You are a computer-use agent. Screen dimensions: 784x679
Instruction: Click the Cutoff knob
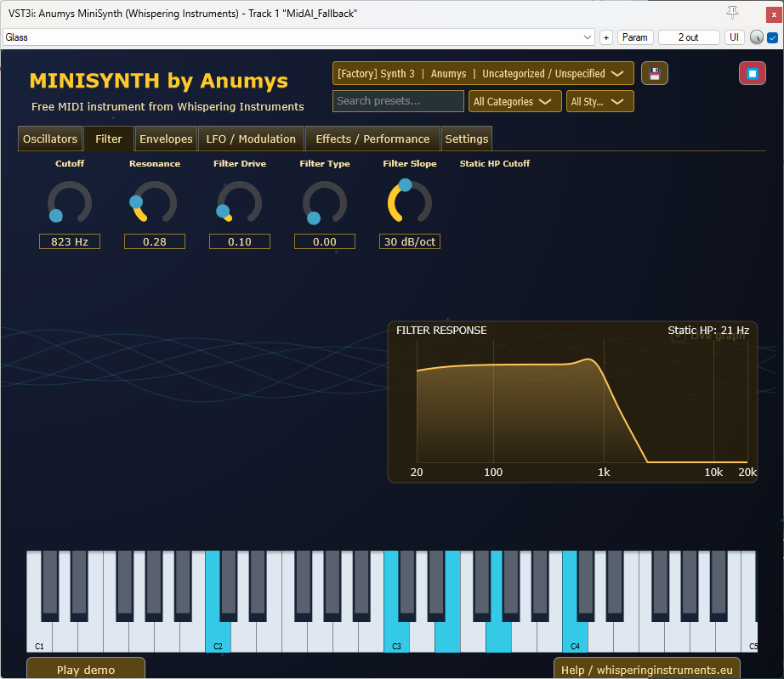click(x=70, y=202)
